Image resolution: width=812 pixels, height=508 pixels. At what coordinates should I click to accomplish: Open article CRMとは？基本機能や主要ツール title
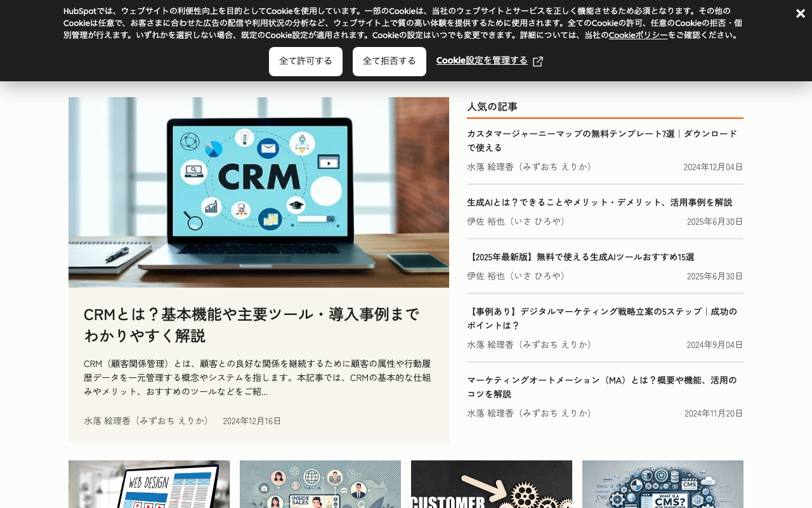point(252,324)
